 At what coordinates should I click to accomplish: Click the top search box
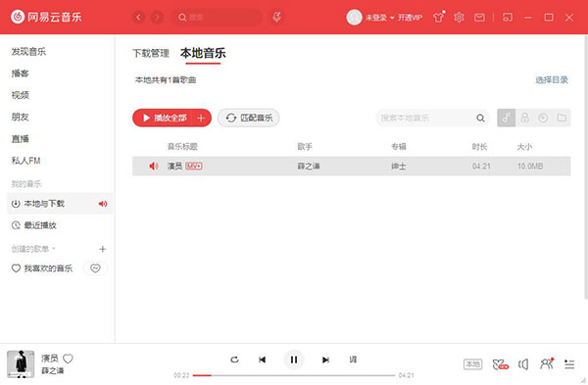click(217, 18)
